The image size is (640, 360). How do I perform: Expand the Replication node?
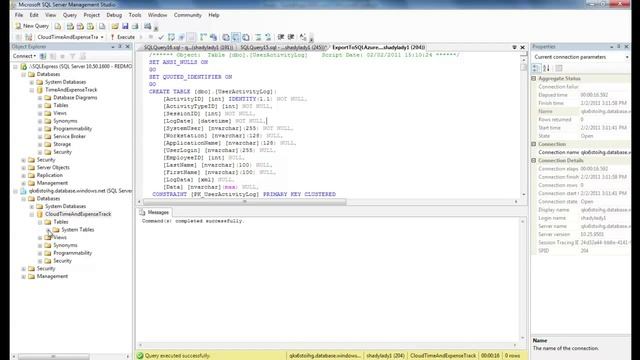click(24, 176)
